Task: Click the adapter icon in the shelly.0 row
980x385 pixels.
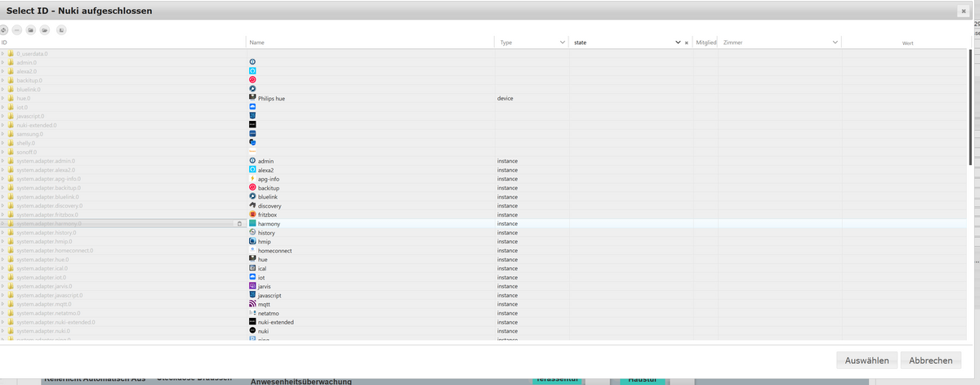Action: (x=252, y=143)
